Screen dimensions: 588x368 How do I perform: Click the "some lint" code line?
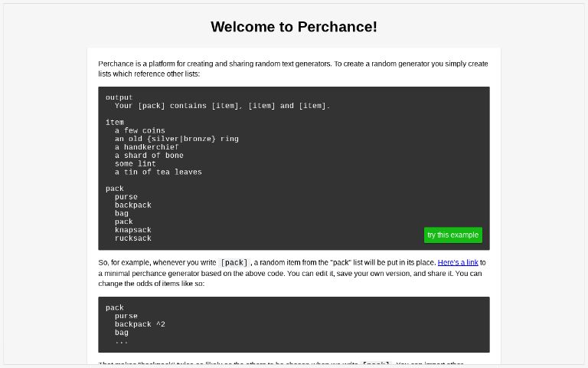[135, 164]
